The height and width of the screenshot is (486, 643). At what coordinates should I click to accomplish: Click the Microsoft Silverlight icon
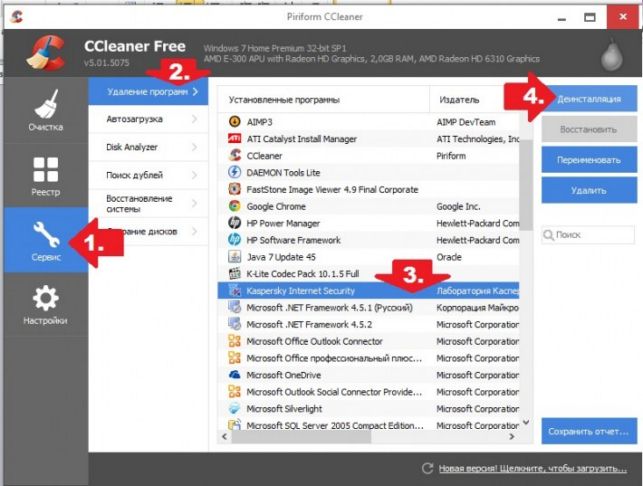click(235, 408)
